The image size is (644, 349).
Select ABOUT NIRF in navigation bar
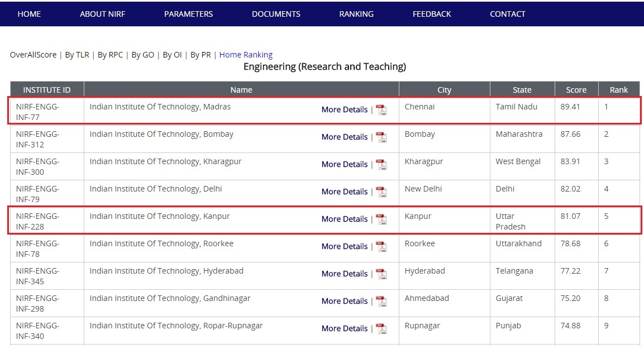click(x=102, y=14)
